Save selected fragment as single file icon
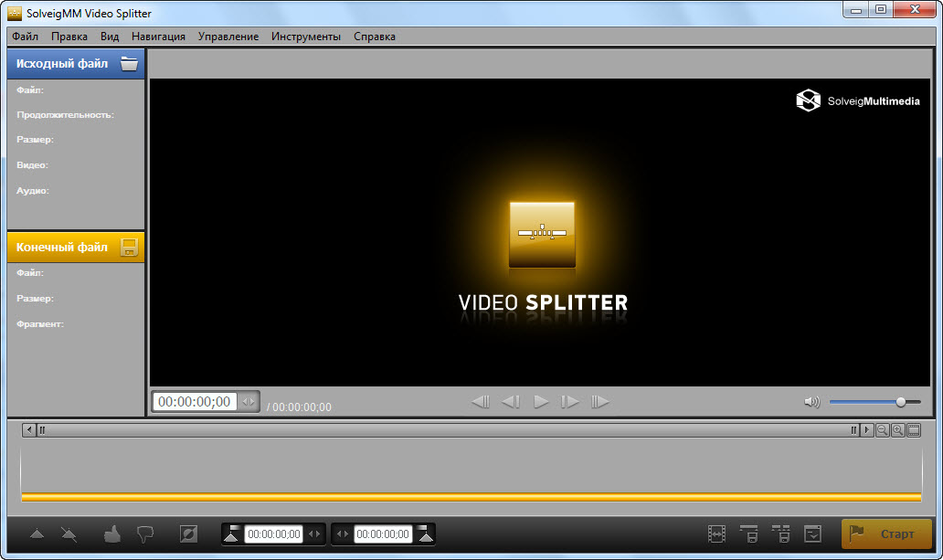943x560 pixels. (748, 534)
